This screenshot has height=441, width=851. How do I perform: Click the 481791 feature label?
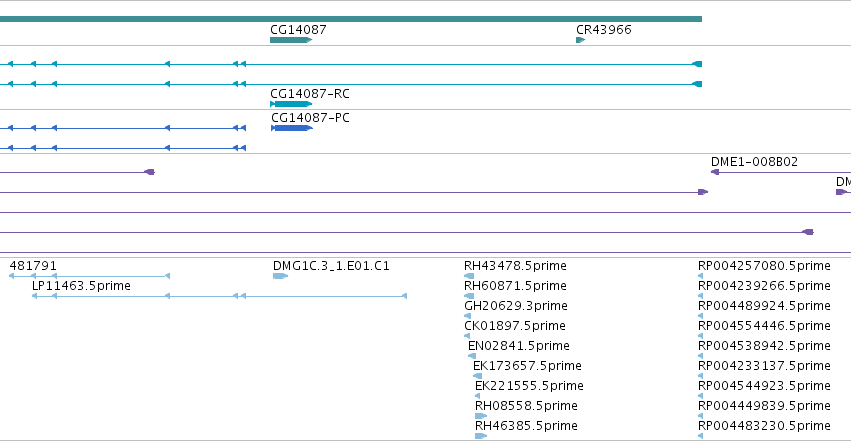click(x=33, y=265)
